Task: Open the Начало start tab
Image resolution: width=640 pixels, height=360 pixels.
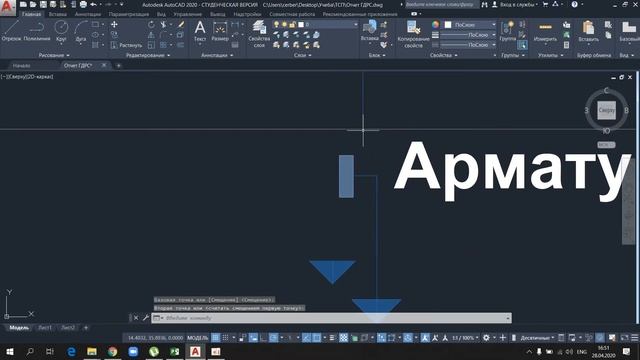Action: 21,65
